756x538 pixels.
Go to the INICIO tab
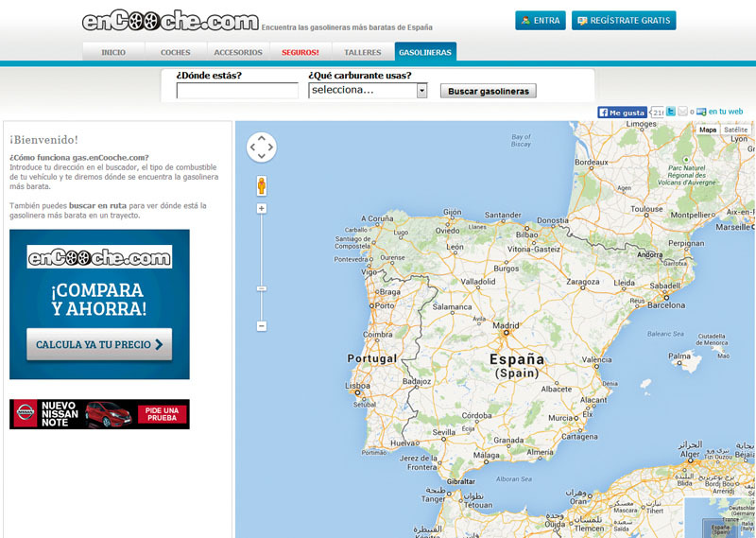113,52
